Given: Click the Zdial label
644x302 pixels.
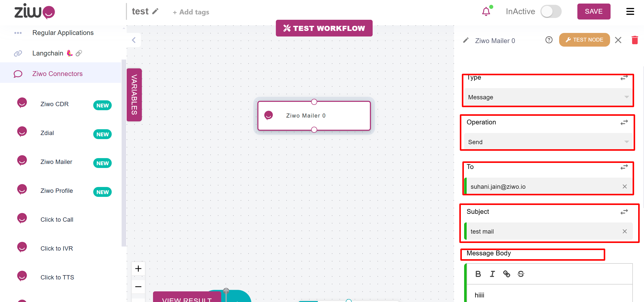Looking at the screenshot, I should click(47, 133).
